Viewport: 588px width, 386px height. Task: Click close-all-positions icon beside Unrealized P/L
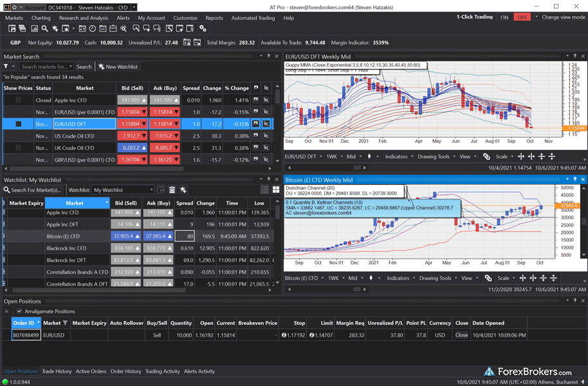pyautogui.click(x=187, y=42)
